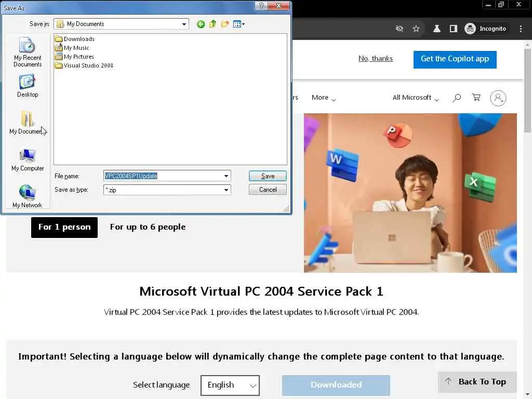Select My Computer in the places bar
This screenshot has height=399, width=532.
[x=28, y=160]
